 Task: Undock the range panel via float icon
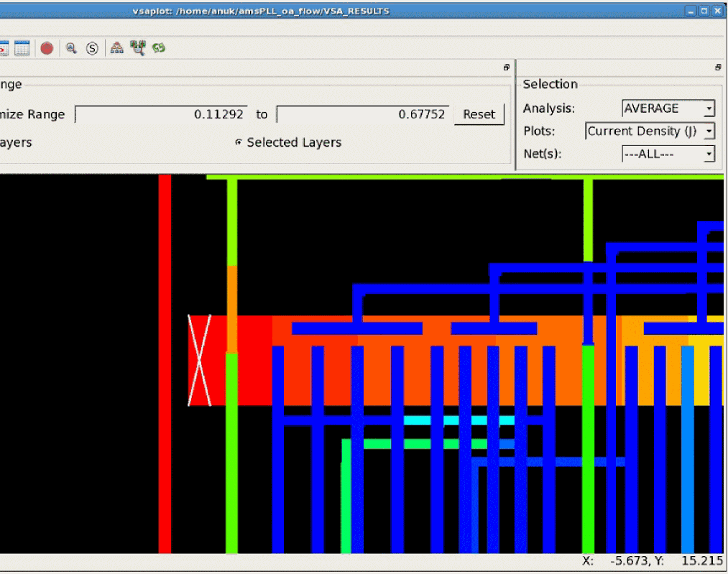[x=507, y=68]
